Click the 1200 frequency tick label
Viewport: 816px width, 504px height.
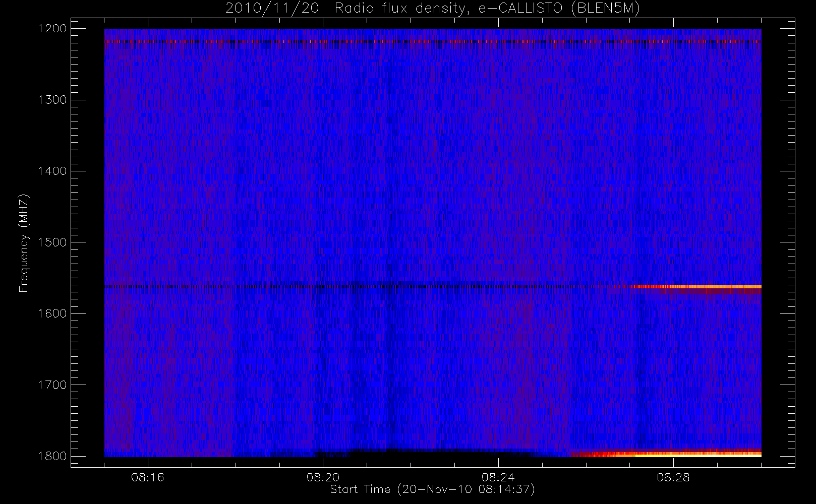pyautogui.click(x=52, y=29)
